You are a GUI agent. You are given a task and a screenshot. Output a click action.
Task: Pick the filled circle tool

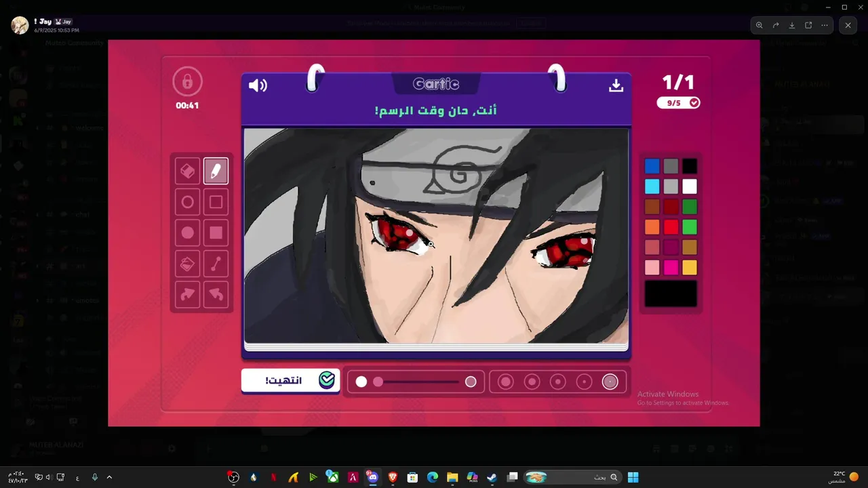coord(187,233)
